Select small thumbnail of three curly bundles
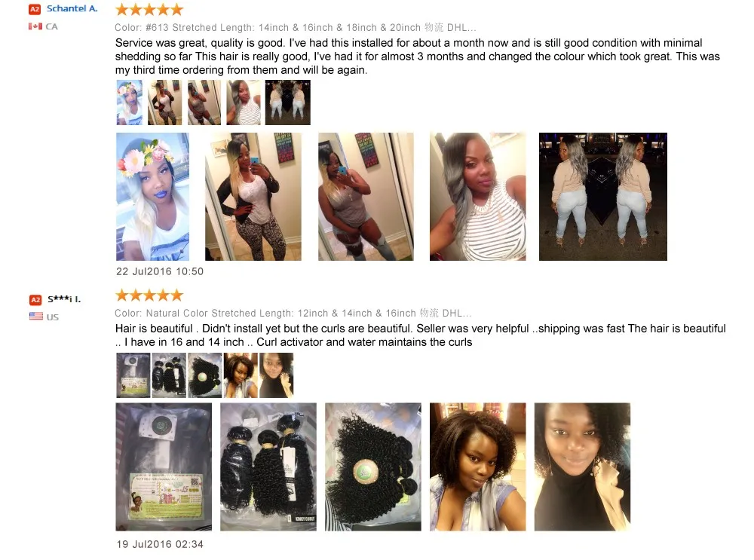The image size is (754, 560). click(169, 375)
